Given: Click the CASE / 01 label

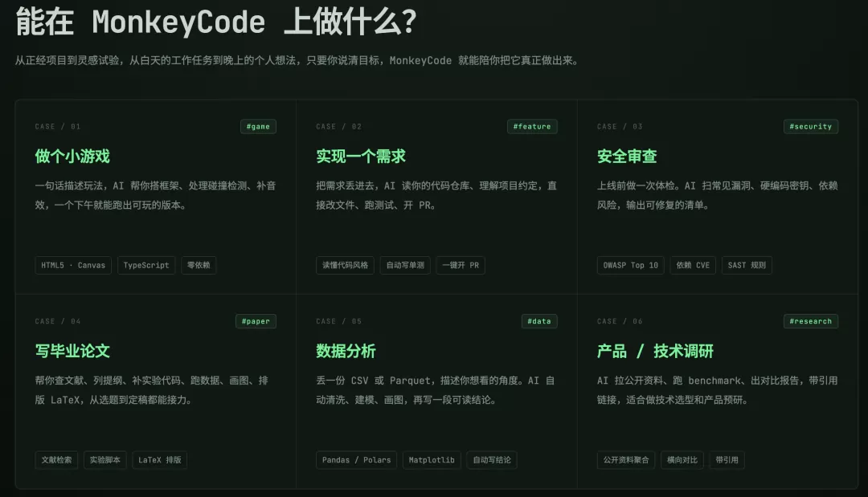Looking at the screenshot, I should [x=58, y=127].
